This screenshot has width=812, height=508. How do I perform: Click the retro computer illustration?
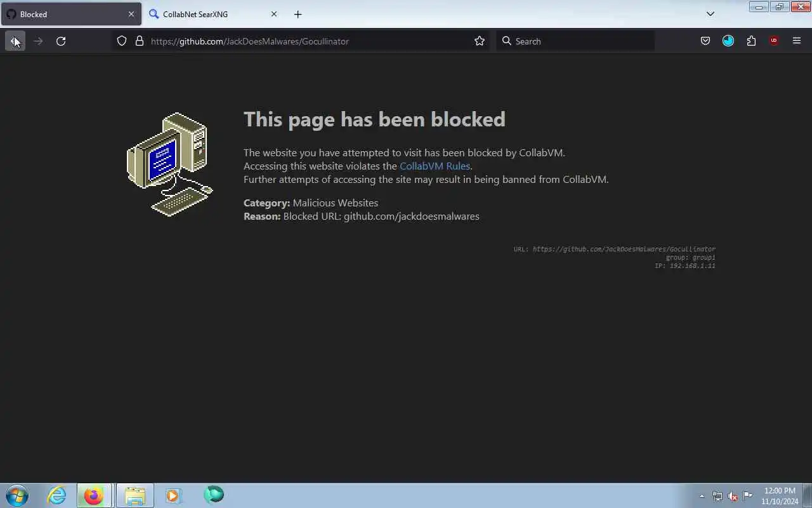click(170, 164)
